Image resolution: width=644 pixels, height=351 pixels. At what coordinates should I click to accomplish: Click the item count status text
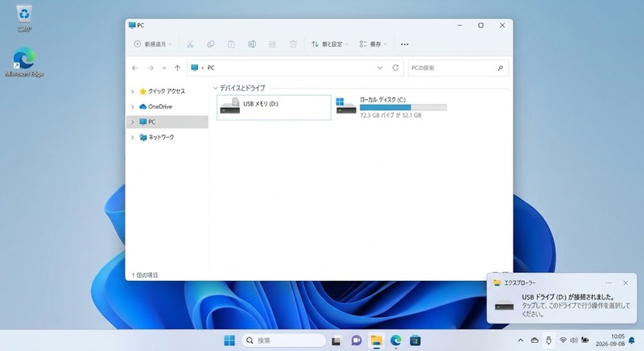(x=145, y=275)
